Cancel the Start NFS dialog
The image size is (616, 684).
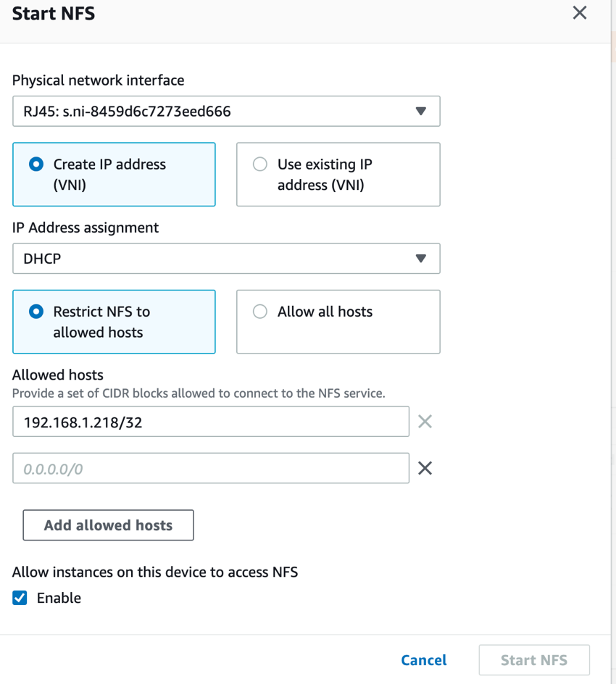coord(424,660)
